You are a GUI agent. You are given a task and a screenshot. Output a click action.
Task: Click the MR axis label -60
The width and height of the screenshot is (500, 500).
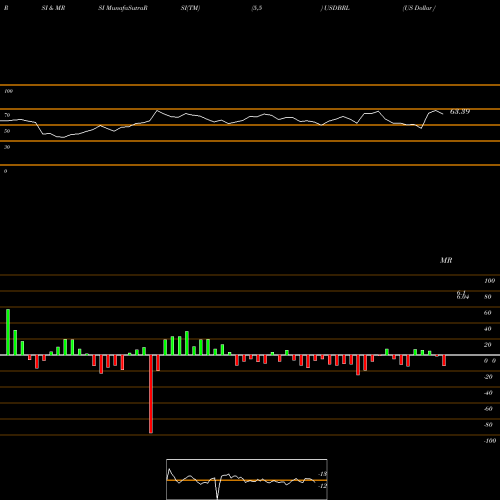tap(488, 409)
